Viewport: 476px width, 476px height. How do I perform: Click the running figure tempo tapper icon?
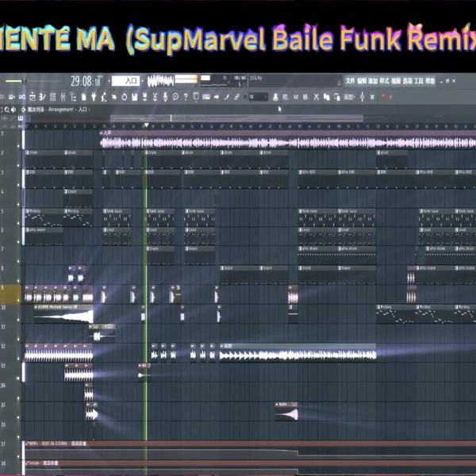(x=104, y=97)
